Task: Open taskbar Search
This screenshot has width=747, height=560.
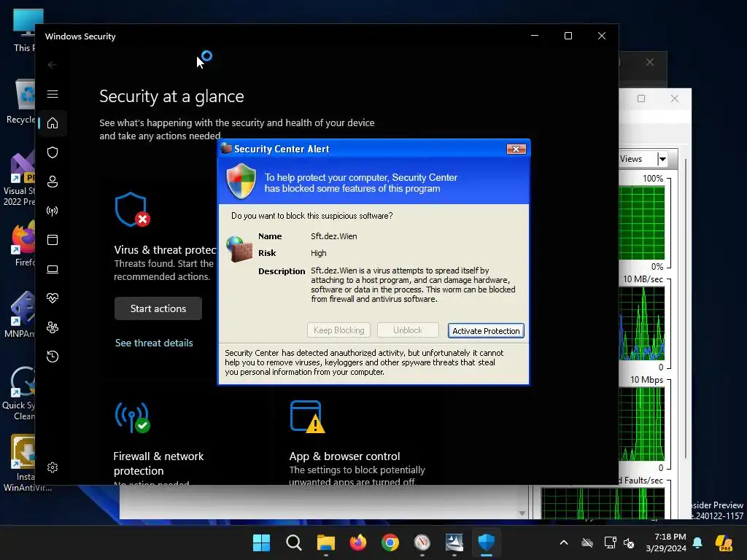Action: coord(293,542)
